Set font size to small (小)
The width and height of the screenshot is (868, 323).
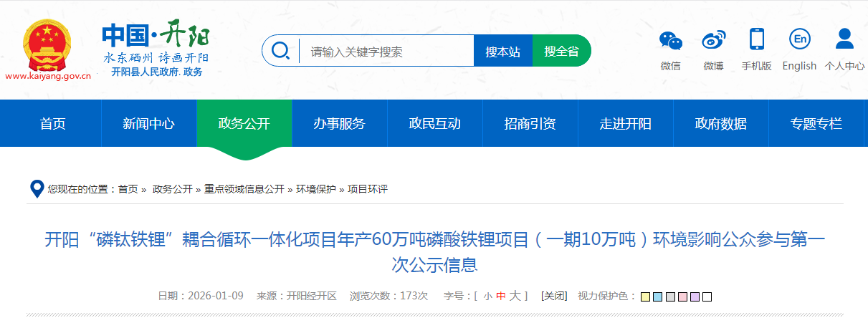[487, 296]
